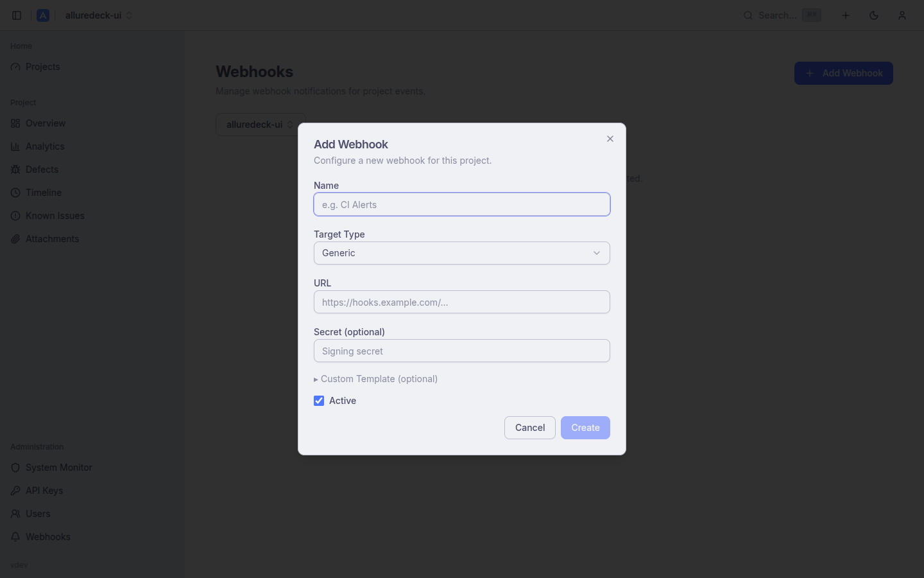
Task: Navigate to Defects
Action: click(92, 170)
